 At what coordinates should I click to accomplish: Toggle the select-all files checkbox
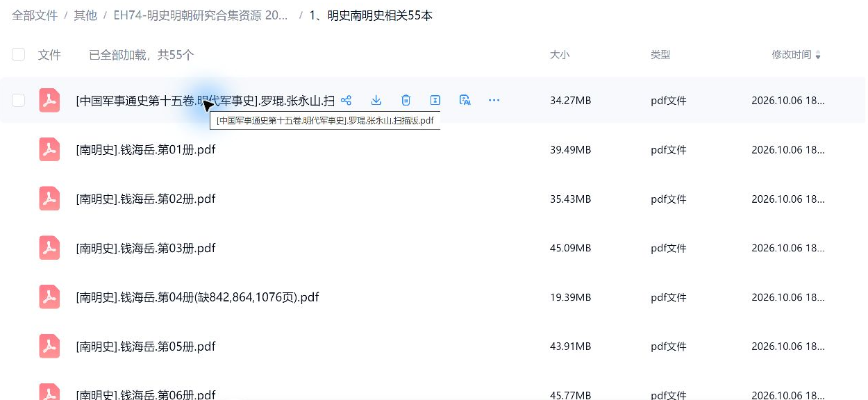tap(19, 55)
